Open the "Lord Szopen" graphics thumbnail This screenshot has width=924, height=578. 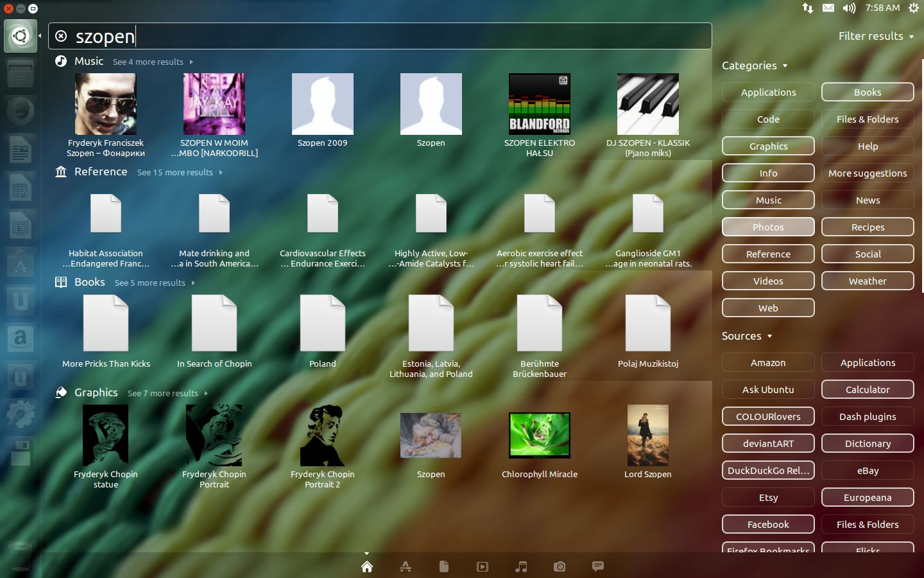648,435
